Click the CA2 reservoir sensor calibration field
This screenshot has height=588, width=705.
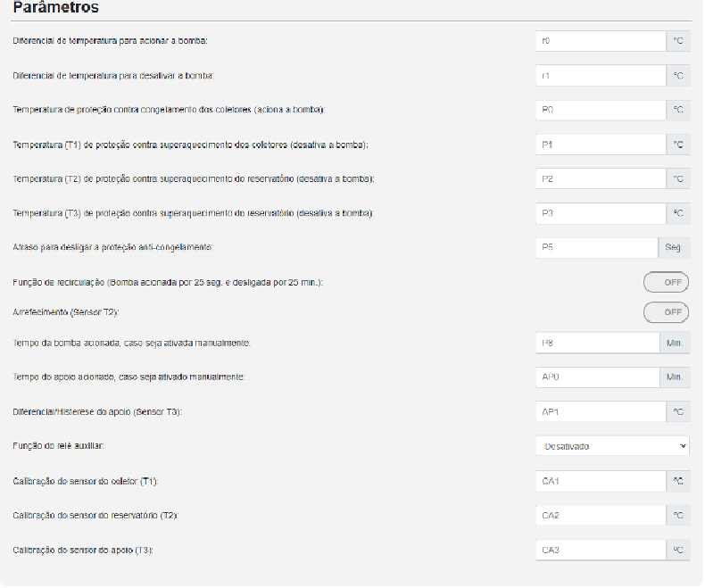pyautogui.click(x=601, y=515)
